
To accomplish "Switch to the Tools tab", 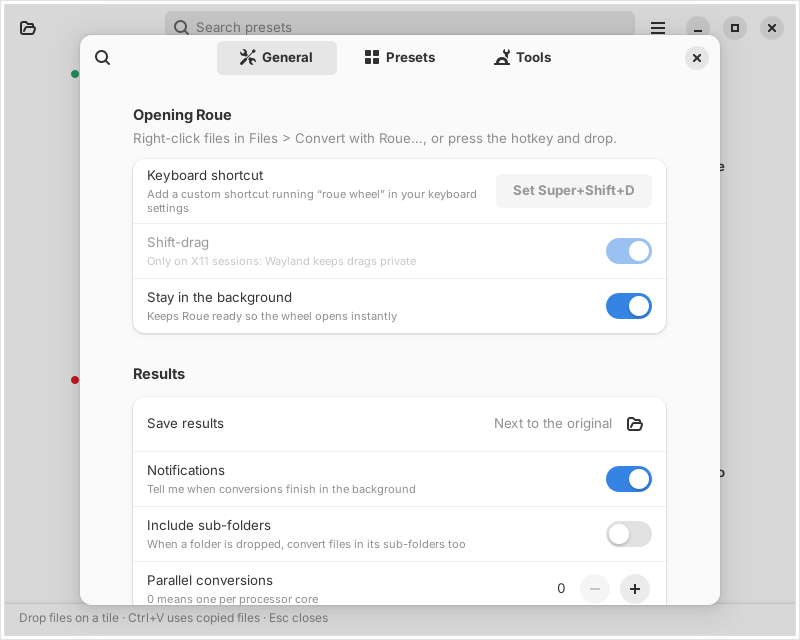I will click(522, 58).
